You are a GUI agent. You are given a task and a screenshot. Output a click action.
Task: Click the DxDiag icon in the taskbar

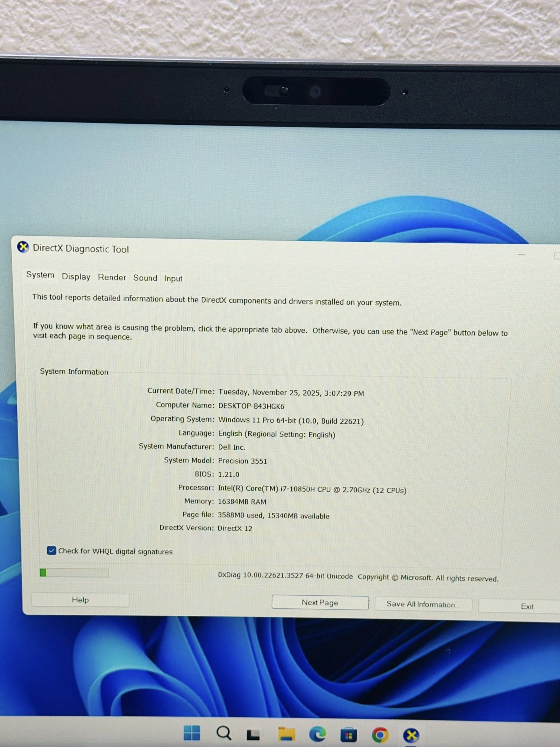pos(411,735)
